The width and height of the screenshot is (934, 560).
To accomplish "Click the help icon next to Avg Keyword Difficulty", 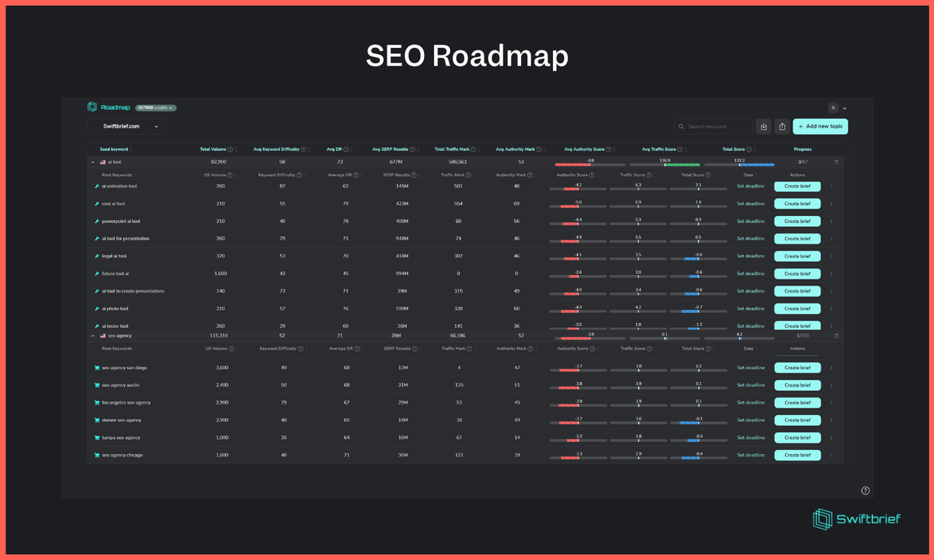I will 304,149.
